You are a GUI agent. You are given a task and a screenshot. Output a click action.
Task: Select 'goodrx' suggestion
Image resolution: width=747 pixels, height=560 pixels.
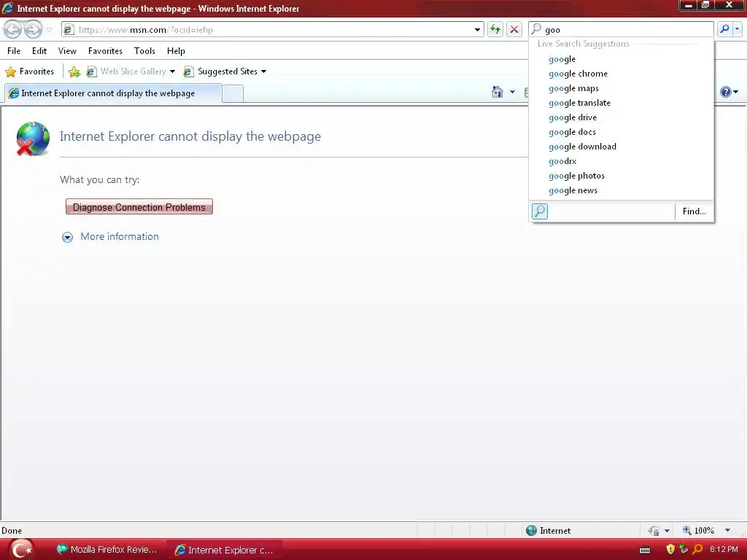pyautogui.click(x=622, y=161)
